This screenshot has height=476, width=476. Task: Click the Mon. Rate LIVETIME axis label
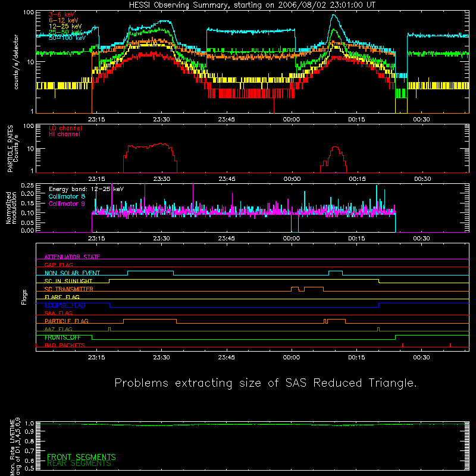coord(15,447)
